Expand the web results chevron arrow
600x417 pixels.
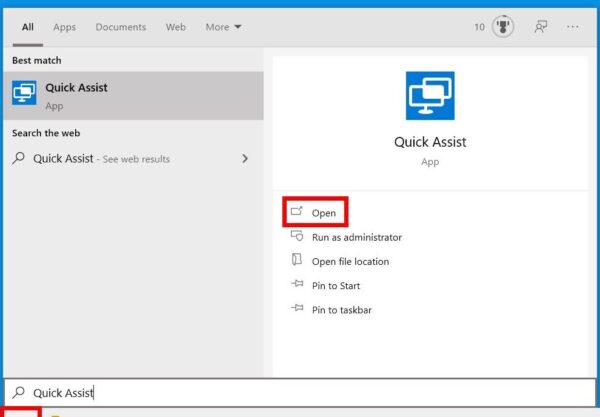[x=245, y=158]
